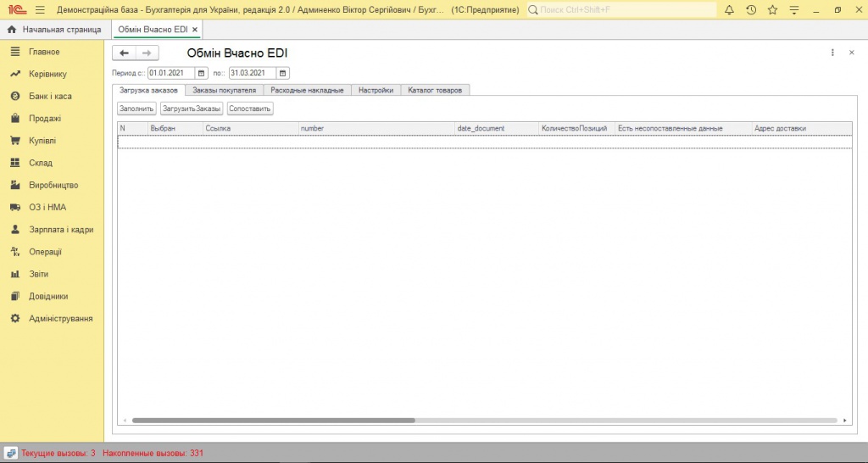Click the date_document column header
The image size is (868, 463).
coord(497,128)
